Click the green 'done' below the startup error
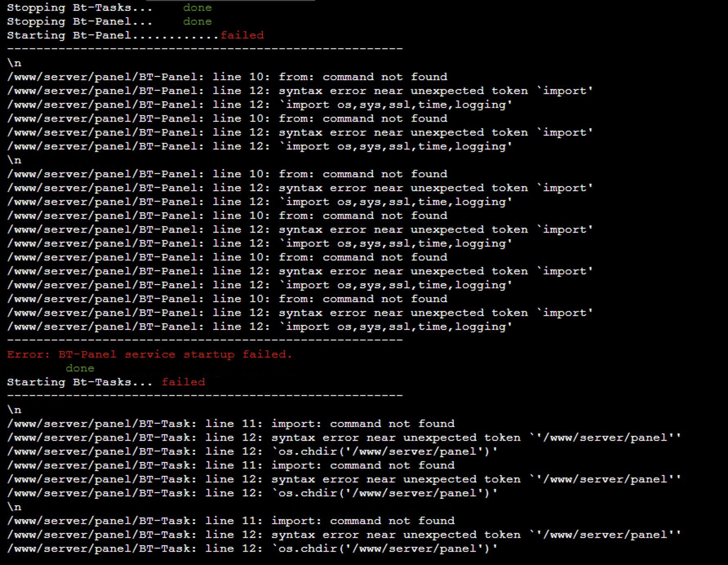728x565 pixels. [80, 368]
